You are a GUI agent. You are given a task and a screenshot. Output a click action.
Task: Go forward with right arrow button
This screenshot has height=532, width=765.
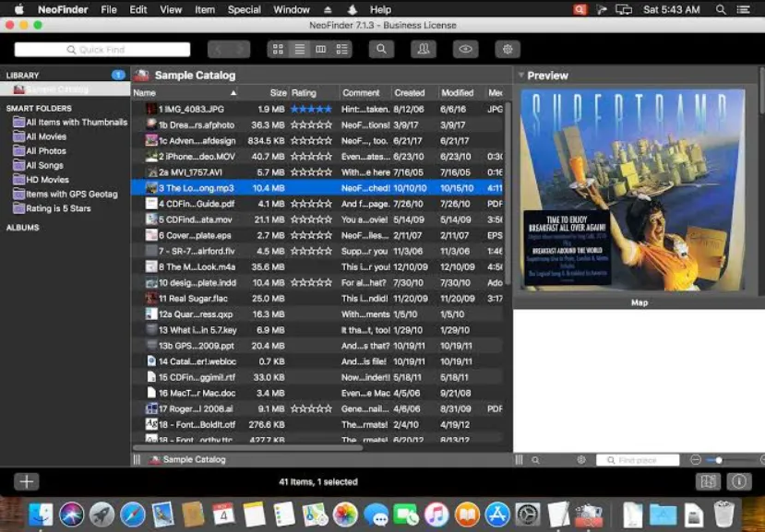240,49
